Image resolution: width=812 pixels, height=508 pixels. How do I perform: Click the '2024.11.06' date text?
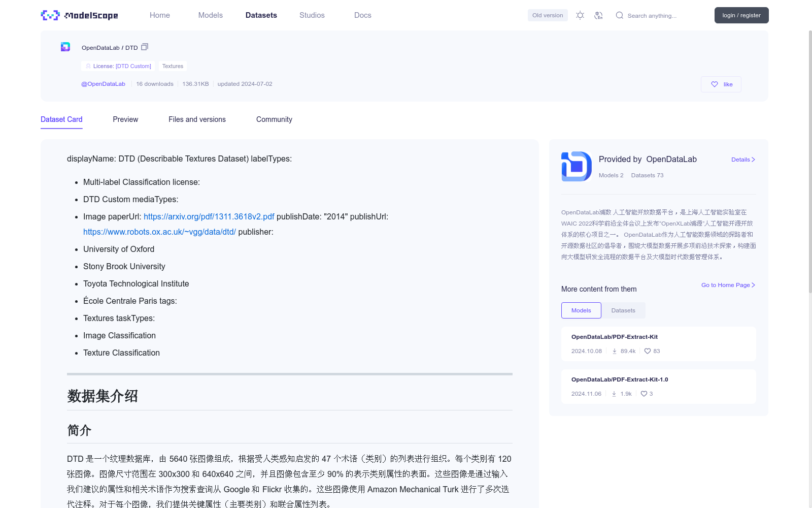pyautogui.click(x=586, y=394)
